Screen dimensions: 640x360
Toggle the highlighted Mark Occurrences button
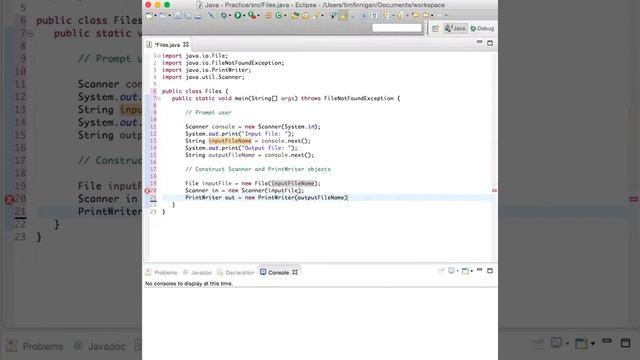point(343,16)
